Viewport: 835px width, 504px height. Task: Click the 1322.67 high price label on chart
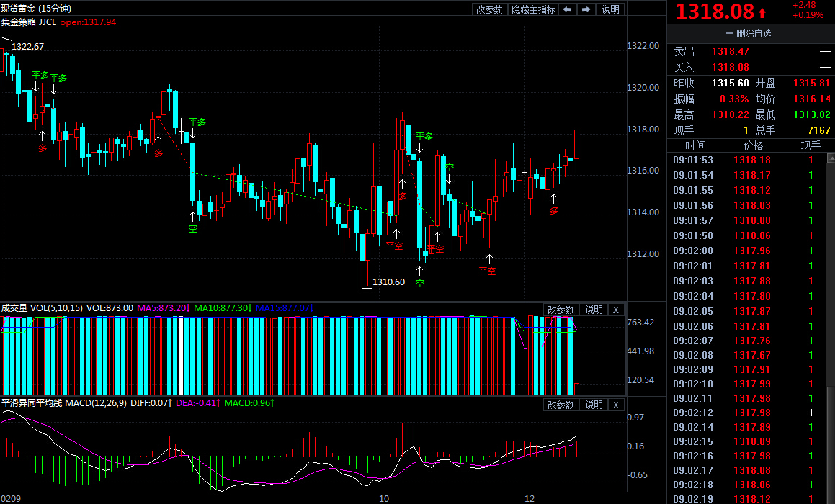tap(27, 47)
